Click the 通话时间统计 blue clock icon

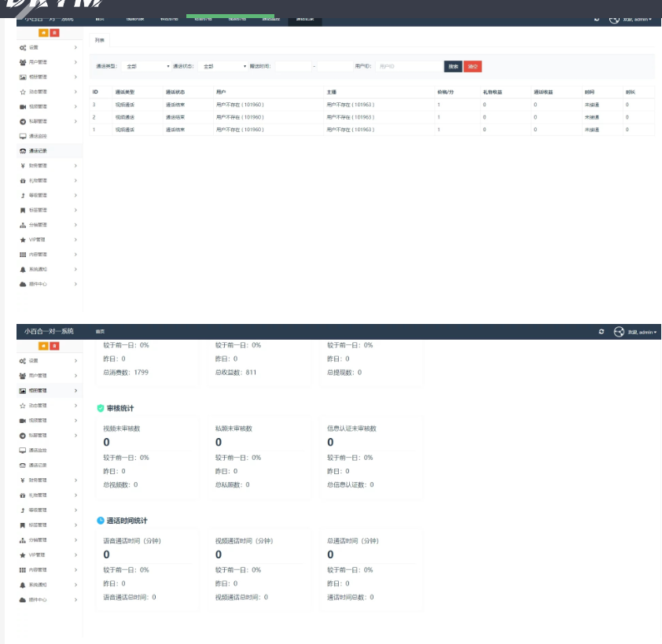[100, 521]
